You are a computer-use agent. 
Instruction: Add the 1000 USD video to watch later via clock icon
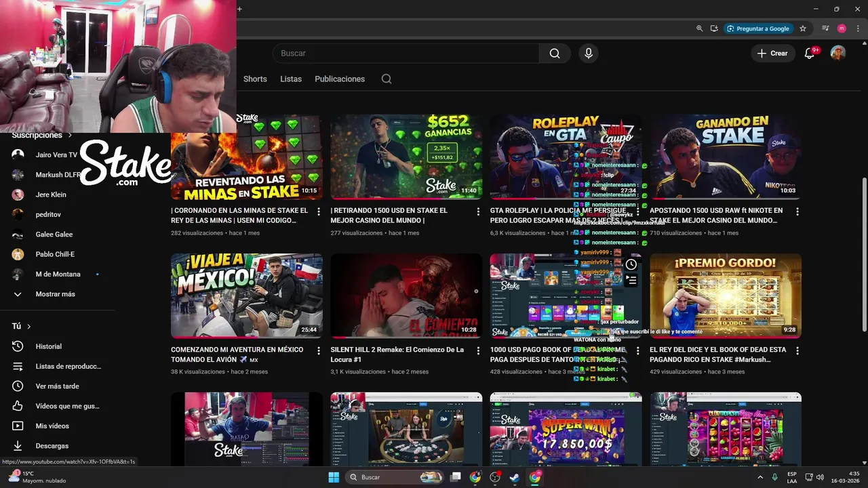coord(631,264)
